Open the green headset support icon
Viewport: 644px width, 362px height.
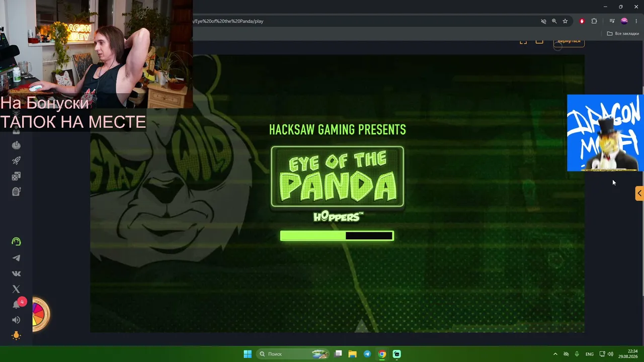tap(16, 242)
